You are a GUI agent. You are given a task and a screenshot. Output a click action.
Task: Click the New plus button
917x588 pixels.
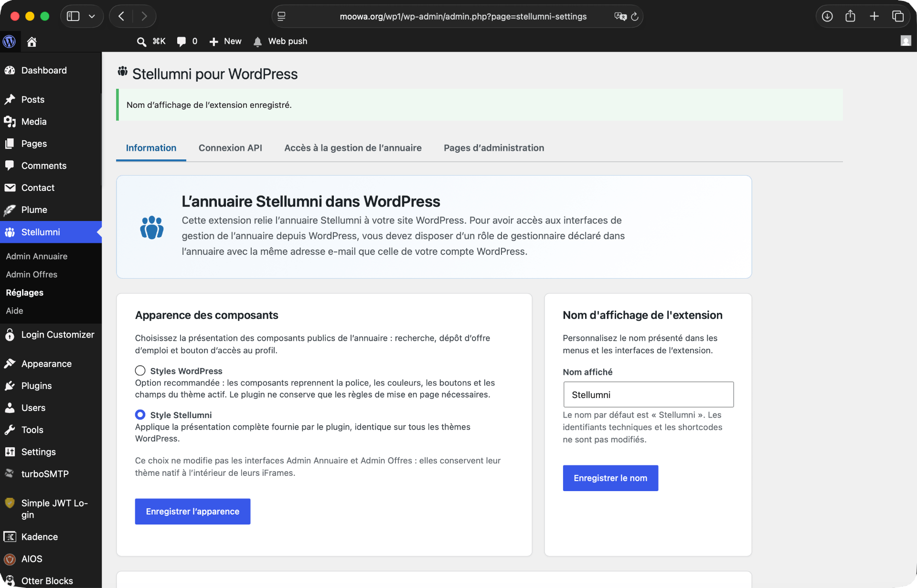click(x=225, y=42)
